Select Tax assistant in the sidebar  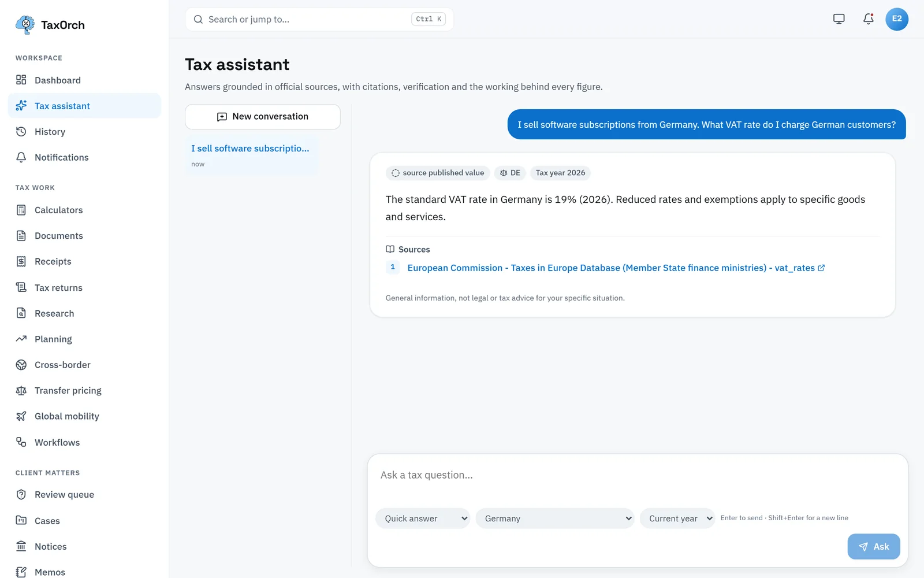coord(84,106)
